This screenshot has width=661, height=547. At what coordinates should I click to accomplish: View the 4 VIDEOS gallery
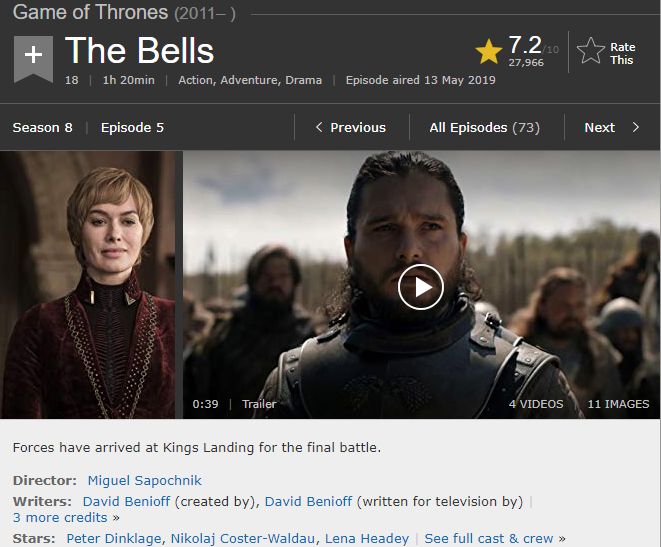[x=536, y=404]
